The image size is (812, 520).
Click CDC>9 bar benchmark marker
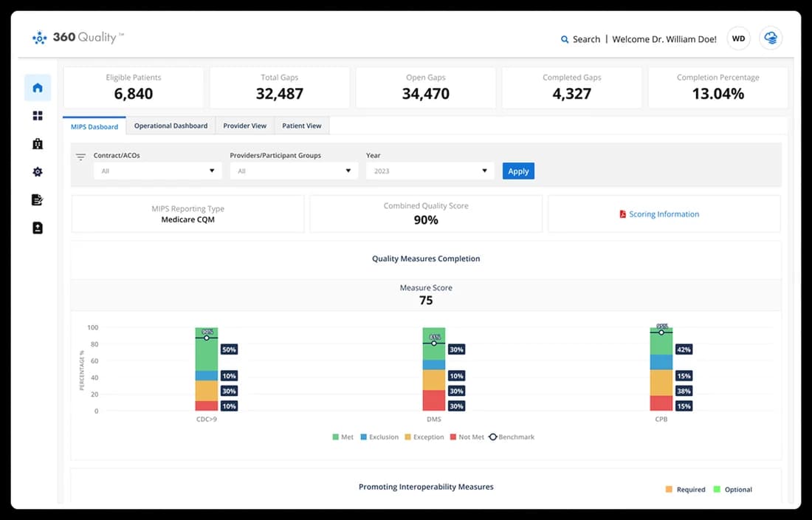(207, 338)
